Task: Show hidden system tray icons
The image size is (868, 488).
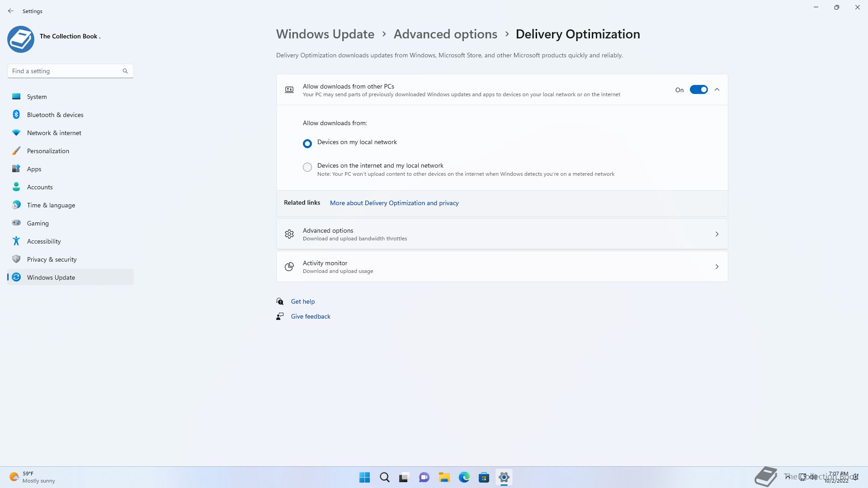Action: coord(788,477)
